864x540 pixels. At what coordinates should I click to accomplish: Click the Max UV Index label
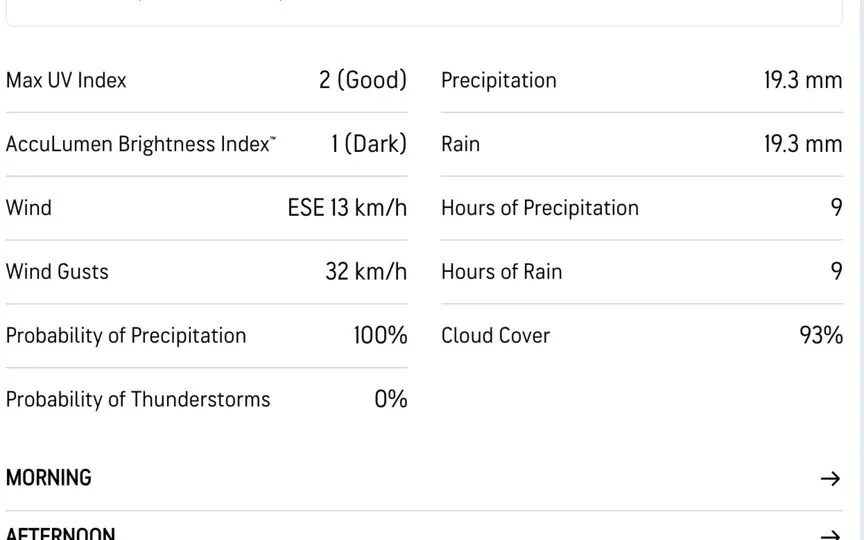(x=66, y=80)
